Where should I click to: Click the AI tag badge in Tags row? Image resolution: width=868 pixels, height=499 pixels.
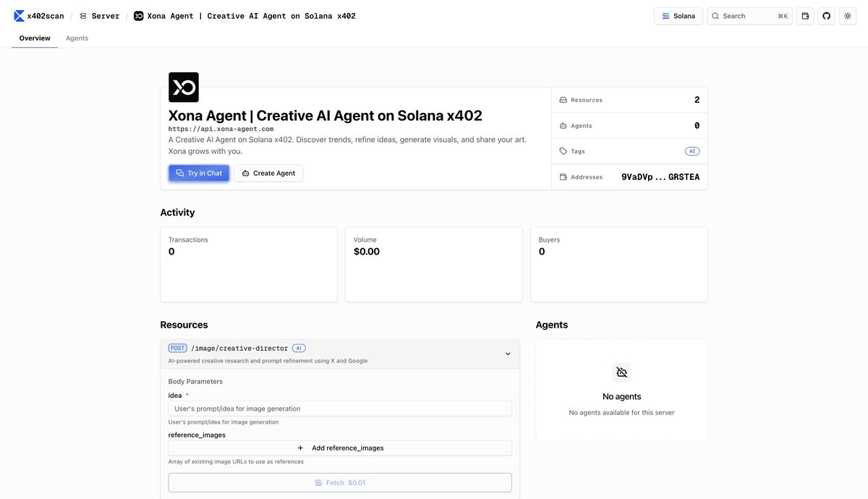pyautogui.click(x=692, y=151)
